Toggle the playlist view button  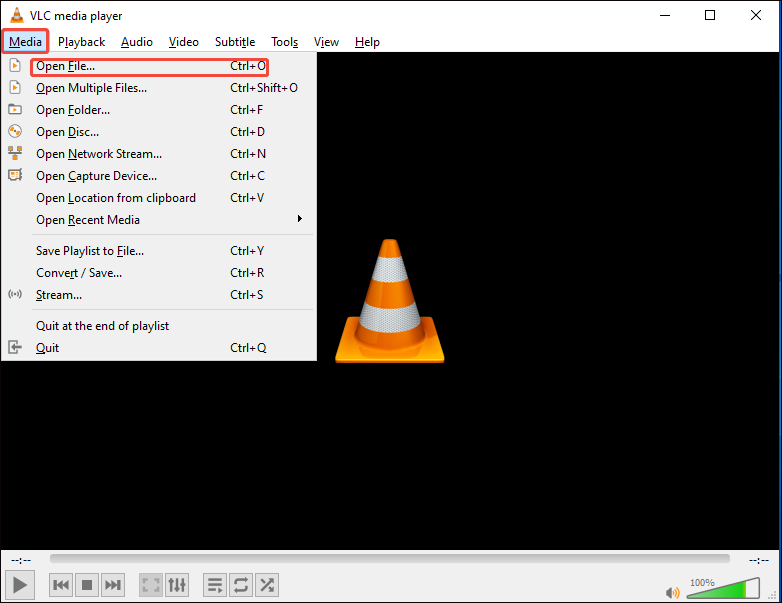215,585
